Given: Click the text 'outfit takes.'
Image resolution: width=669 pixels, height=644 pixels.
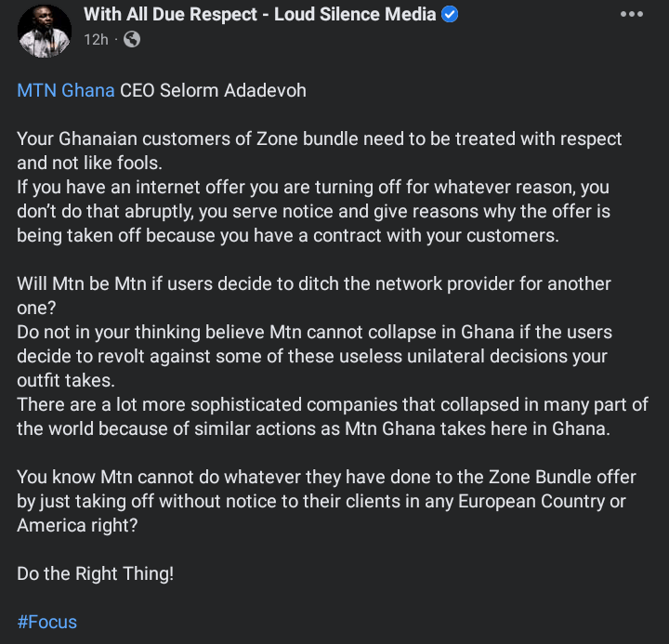Looking at the screenshot, I should coord(61,381).
